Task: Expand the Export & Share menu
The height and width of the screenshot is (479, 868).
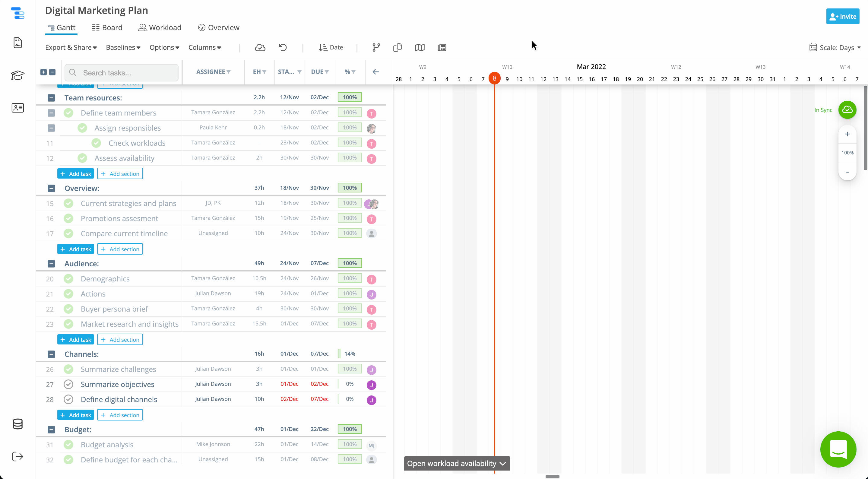Action: 71,48
